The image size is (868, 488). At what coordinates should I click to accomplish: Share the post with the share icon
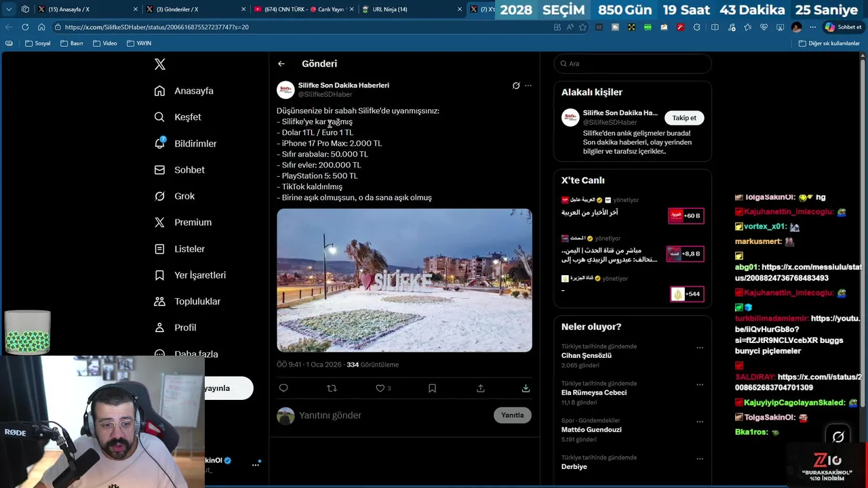click(x=480, y=388)
